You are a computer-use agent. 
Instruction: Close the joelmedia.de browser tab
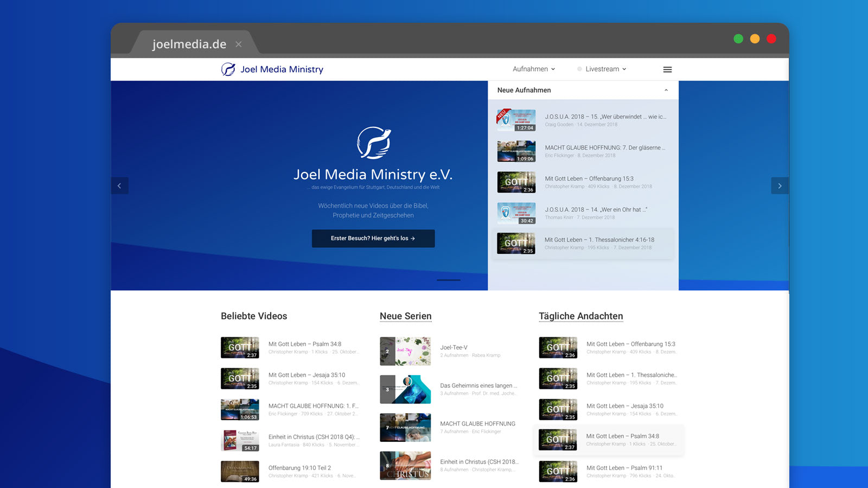[238, 44]
